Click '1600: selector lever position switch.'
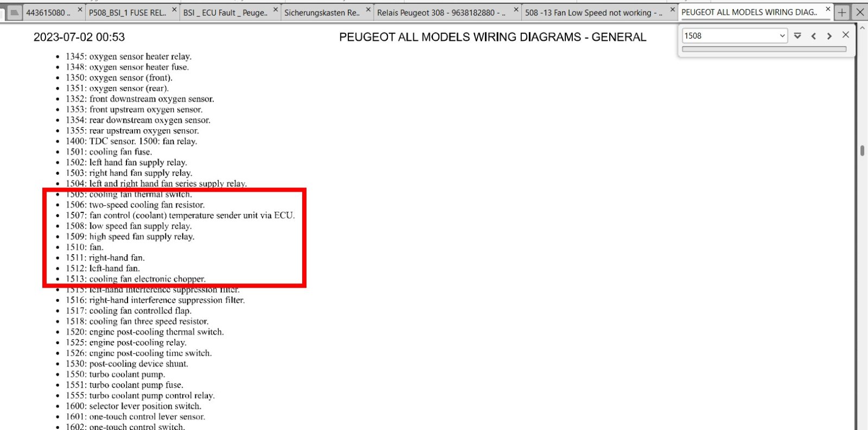This screenshot has height=430, width=868. 133,406
